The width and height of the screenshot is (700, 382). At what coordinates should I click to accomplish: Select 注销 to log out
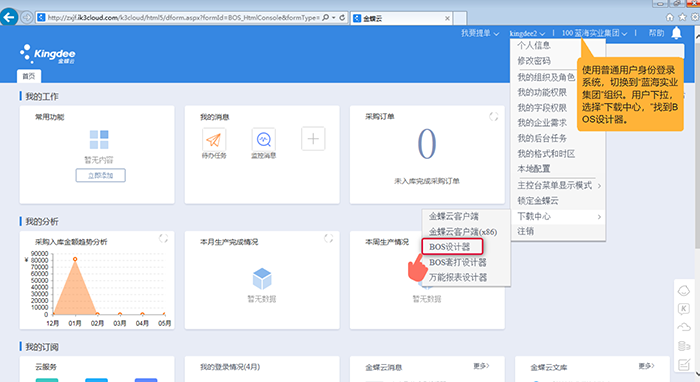(525, 231)
